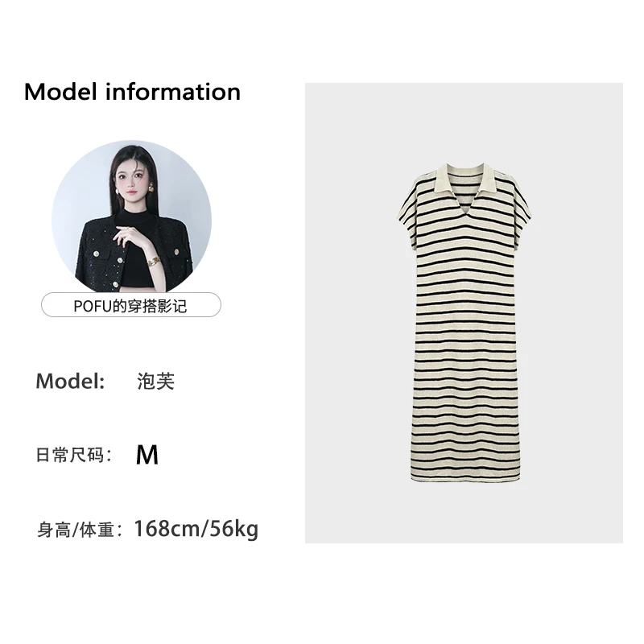The height and width of the screenshot is (644, 644).
Task: Click the 日常尺码 label
Action: [74, 455]
